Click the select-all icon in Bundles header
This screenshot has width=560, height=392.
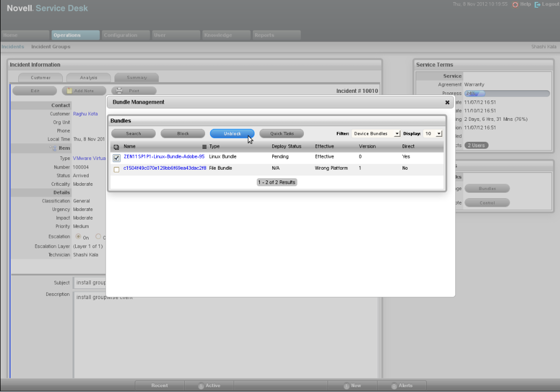click(116, 147)
